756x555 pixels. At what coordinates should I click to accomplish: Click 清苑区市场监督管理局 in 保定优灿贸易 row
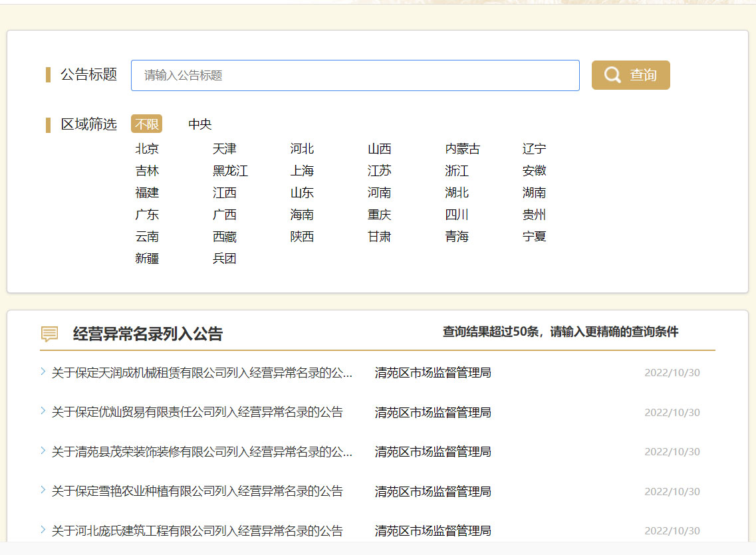click(x=433, y=412)
